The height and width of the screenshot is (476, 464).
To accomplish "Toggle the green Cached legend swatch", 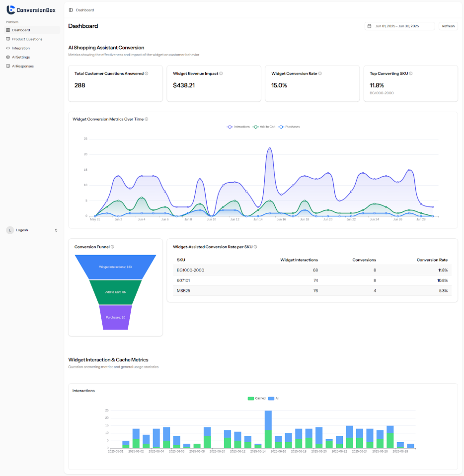I will [250, 399].
